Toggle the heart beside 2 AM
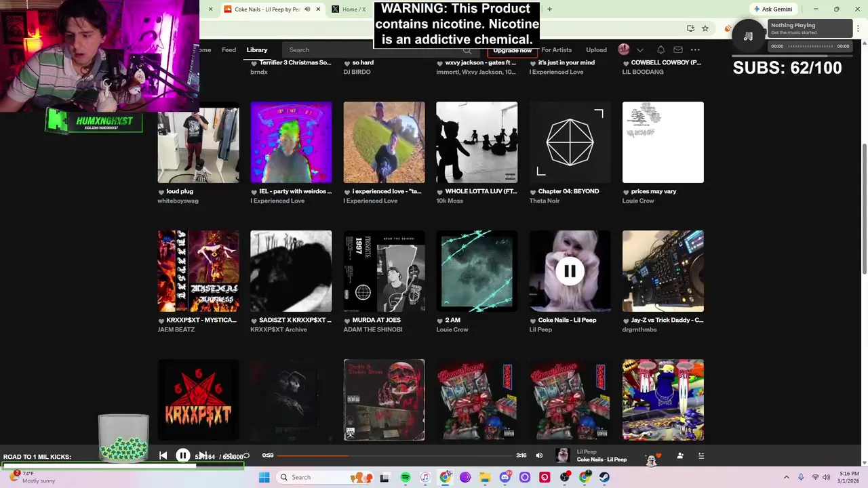 point(440,321)
